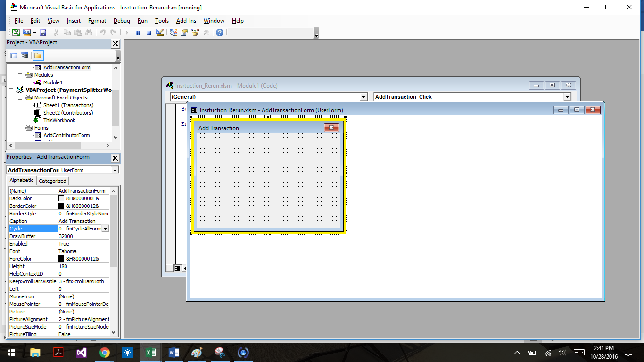
Task: Open the Add-Ins menu
Action: click(186, 21)
